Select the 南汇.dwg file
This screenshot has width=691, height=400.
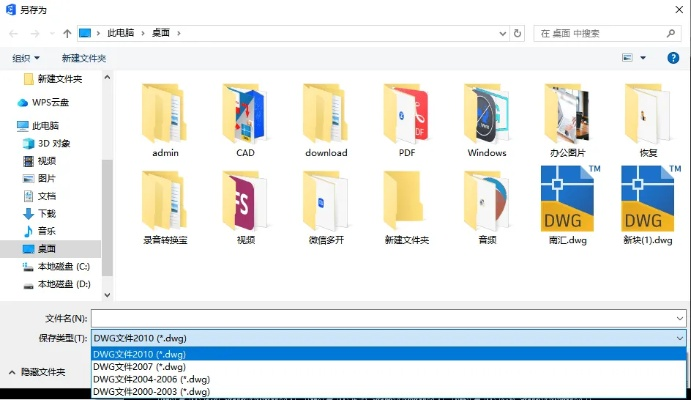pos(567,203)
